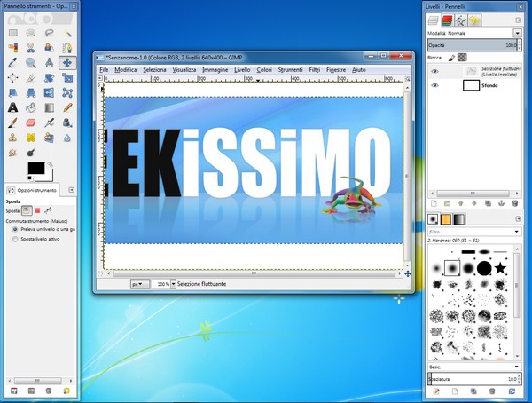The image size is (532, 403).
Task: Open the Filtri menu
Action: coord(315,70)
